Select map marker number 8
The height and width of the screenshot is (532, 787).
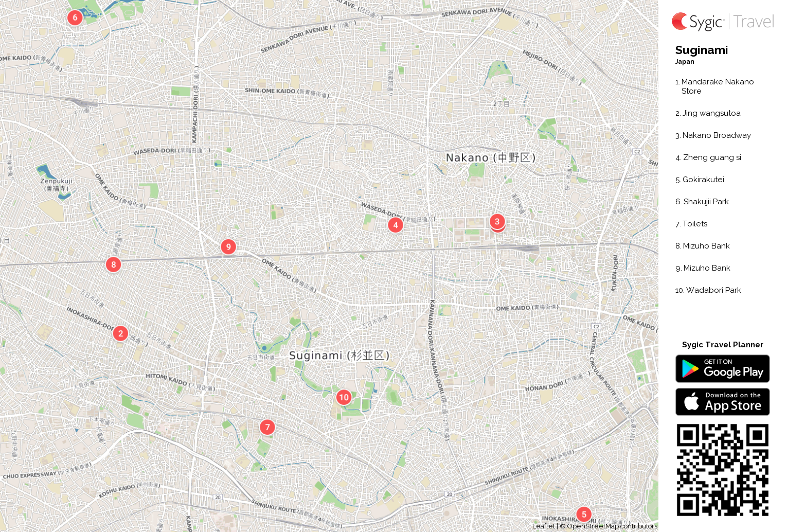pos(114,264)
